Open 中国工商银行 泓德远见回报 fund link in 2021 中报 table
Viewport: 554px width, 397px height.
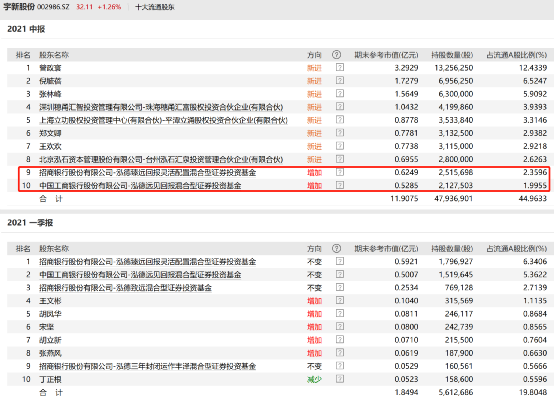tap(140, 185)
